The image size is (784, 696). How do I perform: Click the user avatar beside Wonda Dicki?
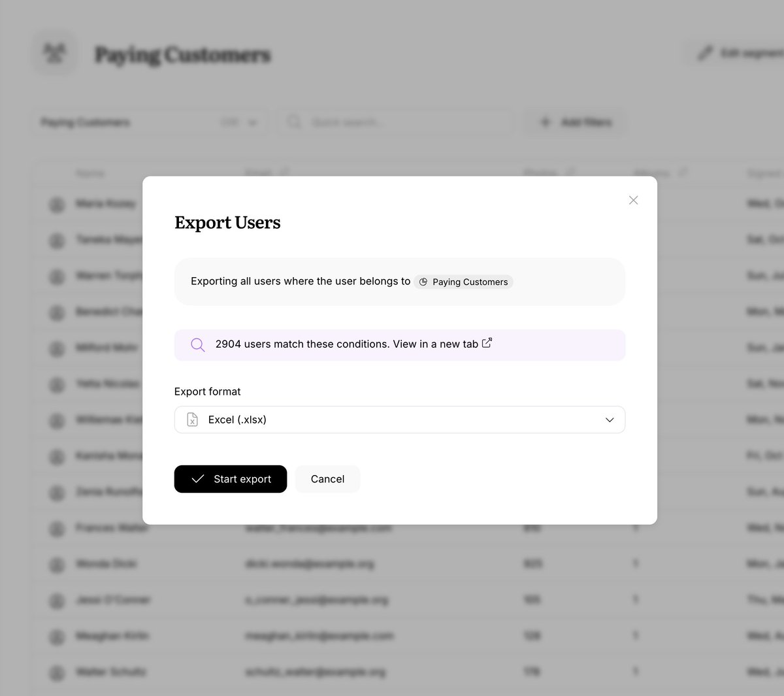pos(57,564)
